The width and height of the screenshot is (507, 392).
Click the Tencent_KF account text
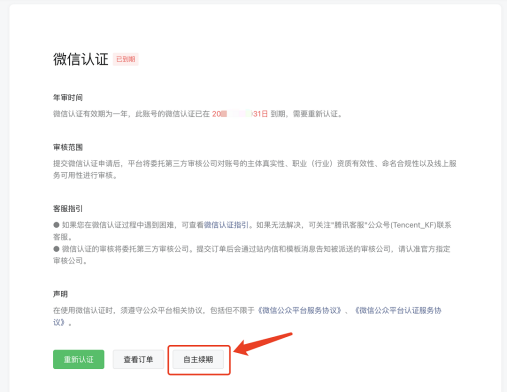tap(413, 225)
